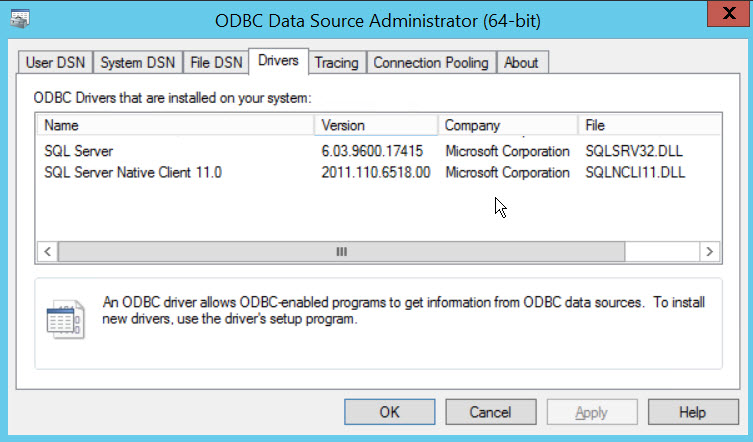Confirm with the OK button
The width and height of the screenshot is (753, 442).
point(389,412)
